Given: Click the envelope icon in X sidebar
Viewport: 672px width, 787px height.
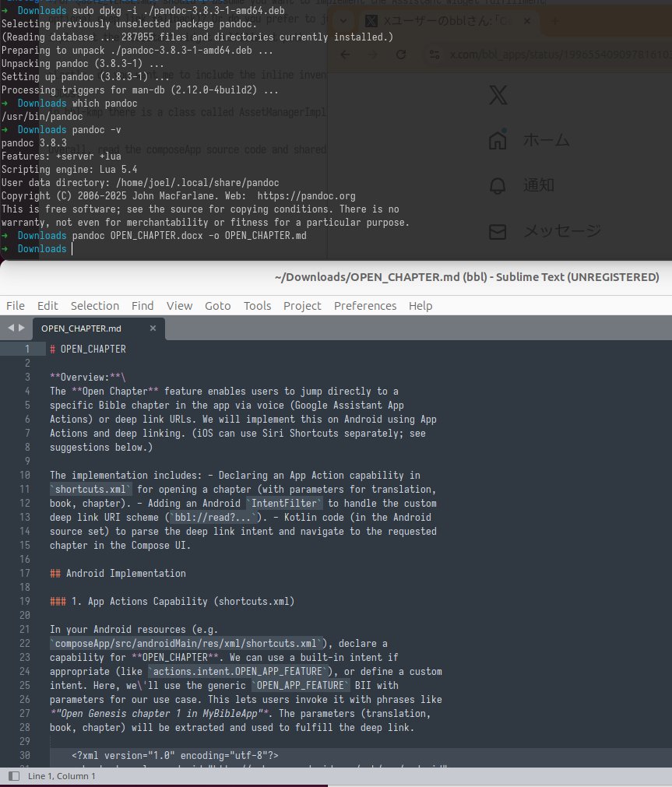Looking at the screenshot, I should [x=498, y=231].
